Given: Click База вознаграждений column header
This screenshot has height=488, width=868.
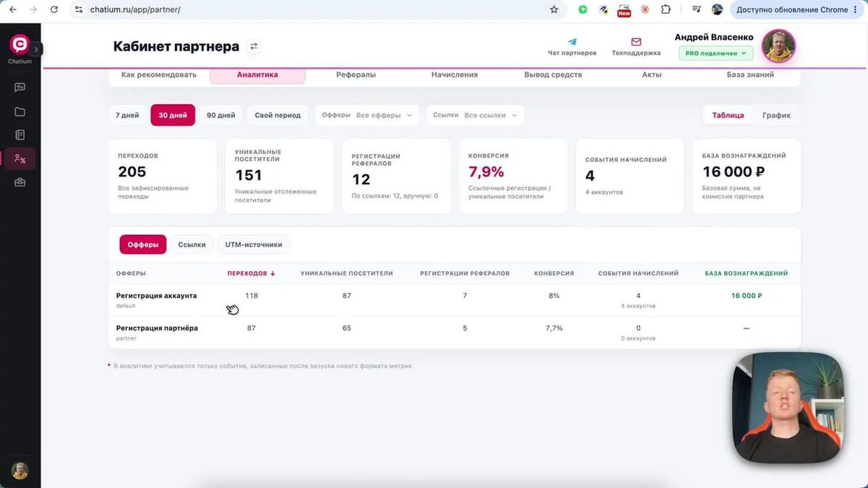Looking at the screenshot, I should pos(746,273).
